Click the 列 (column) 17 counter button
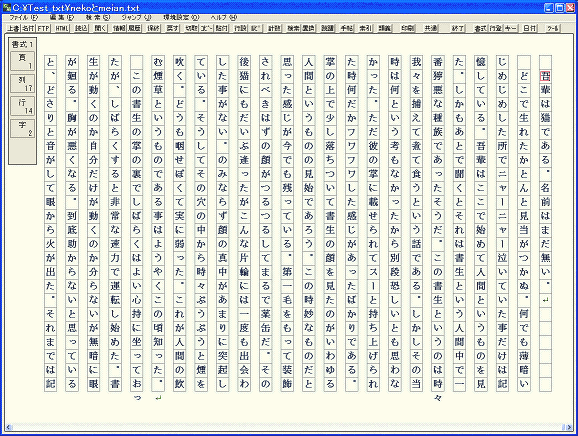This screenshot has width=578, height=436. (x=22, y=83)
